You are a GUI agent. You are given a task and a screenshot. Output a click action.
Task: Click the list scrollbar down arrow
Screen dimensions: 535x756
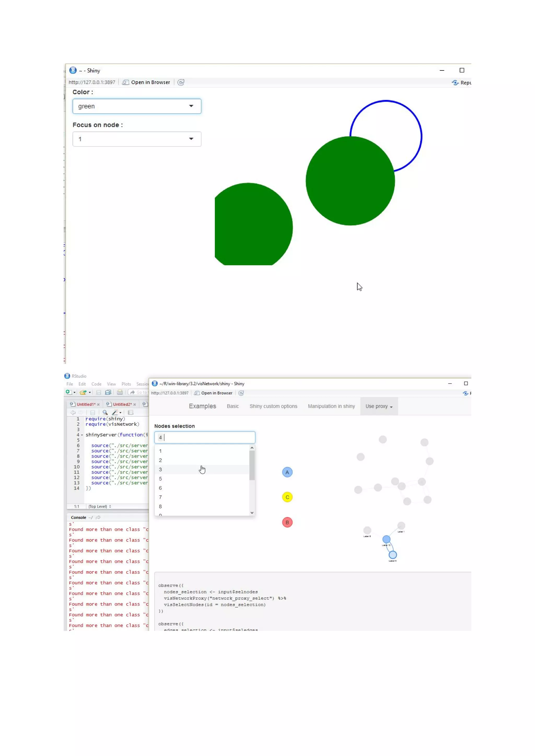(x=252, y=513)
